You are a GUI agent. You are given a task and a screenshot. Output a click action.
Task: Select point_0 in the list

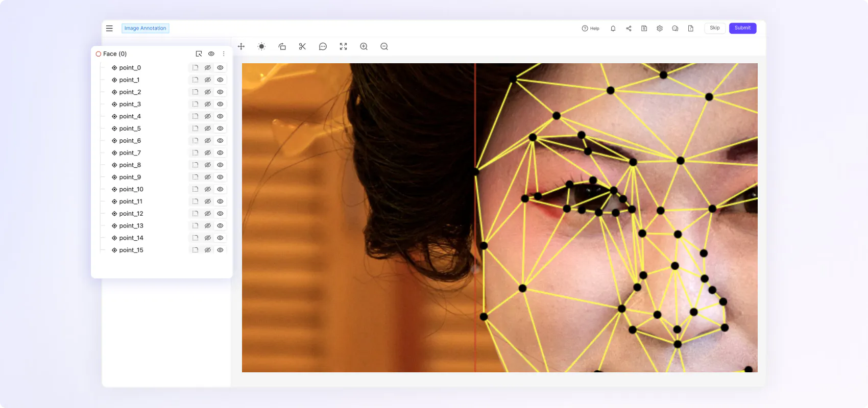tap(130, 68)
